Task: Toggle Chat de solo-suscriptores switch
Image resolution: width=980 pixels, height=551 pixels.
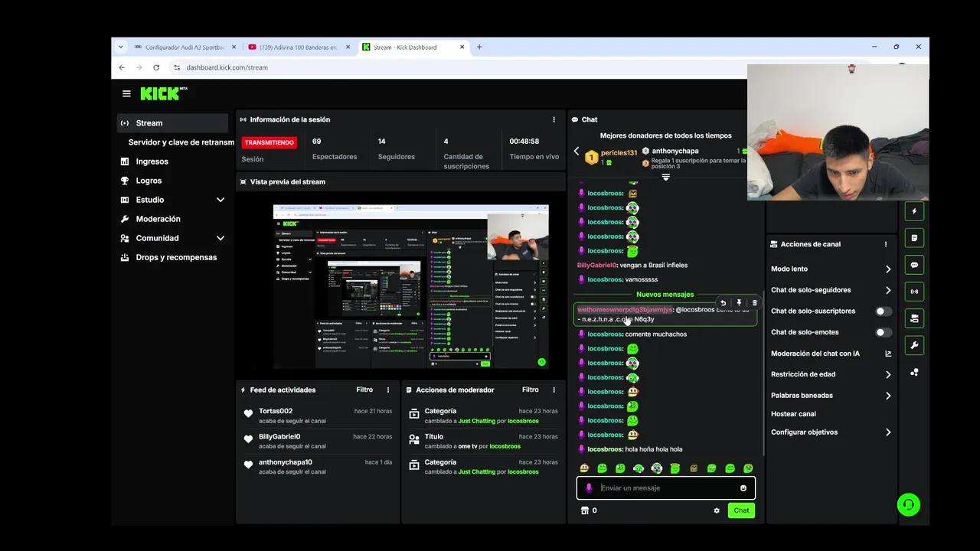Action: click(x=884, y=311)
